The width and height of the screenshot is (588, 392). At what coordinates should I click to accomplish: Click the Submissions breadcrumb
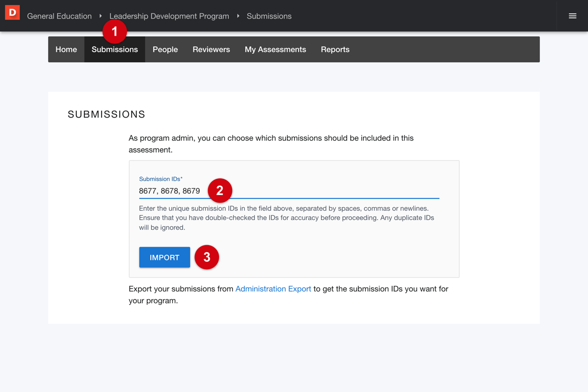pyautogui.click(x=269, y=16)
